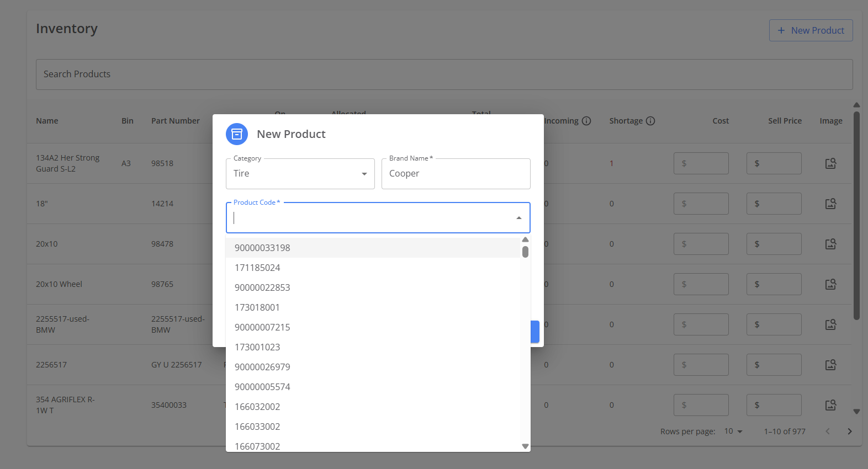Choose product code 90000007215 from list

[373, 327]
